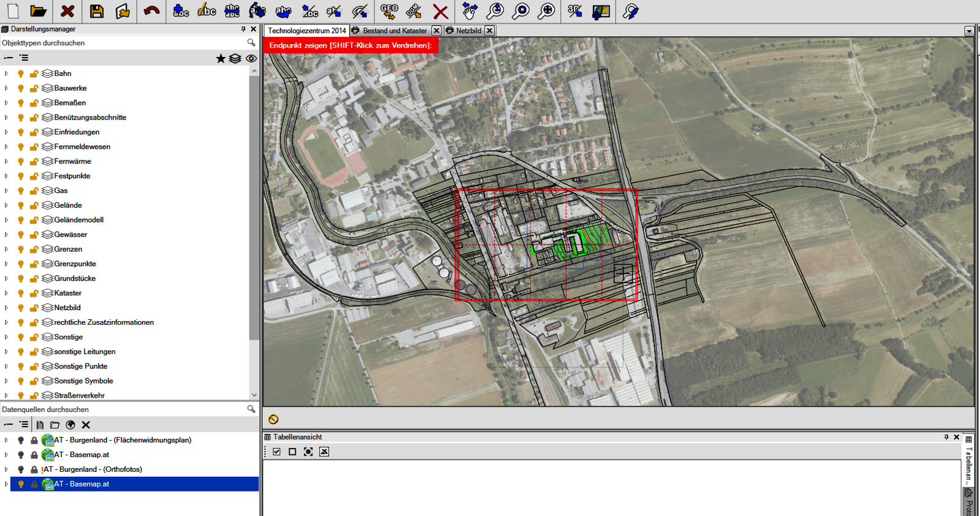
Task: Switch to the Netzbild tab
Action: point(469,31)
